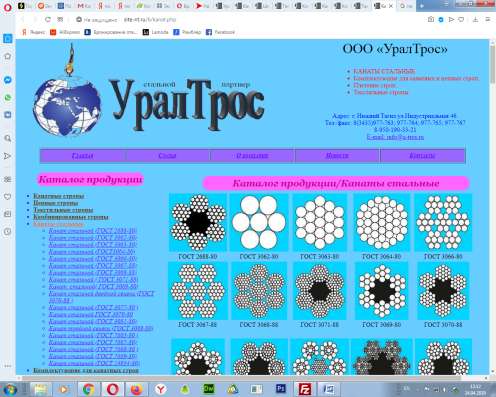Open the Lamoda bookmark

pyautogui.click(x=156, y=32)
